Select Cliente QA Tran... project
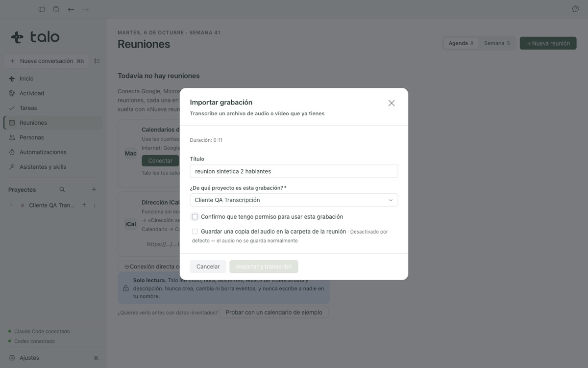This screenshot has width=588, height=368. tap(51, 205)
